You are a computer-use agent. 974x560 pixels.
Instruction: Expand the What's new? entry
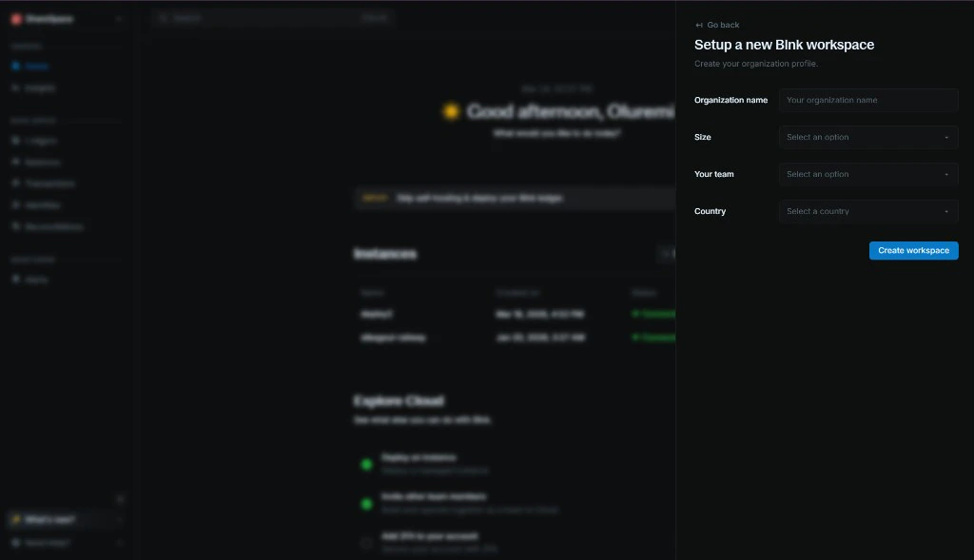tap(120, 519)
